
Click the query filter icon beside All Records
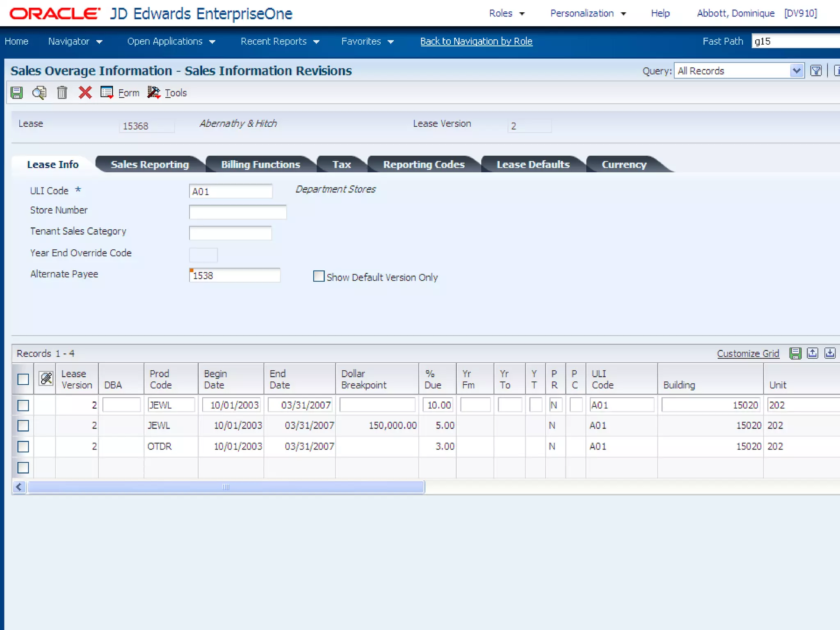pyautogui.click(x=816, y=71)
